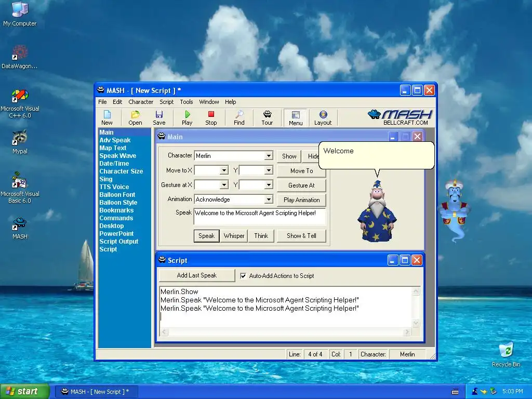Select Balloon Font in sidebar list
This screenshot has height=399, width=532.
pos(117,195)
